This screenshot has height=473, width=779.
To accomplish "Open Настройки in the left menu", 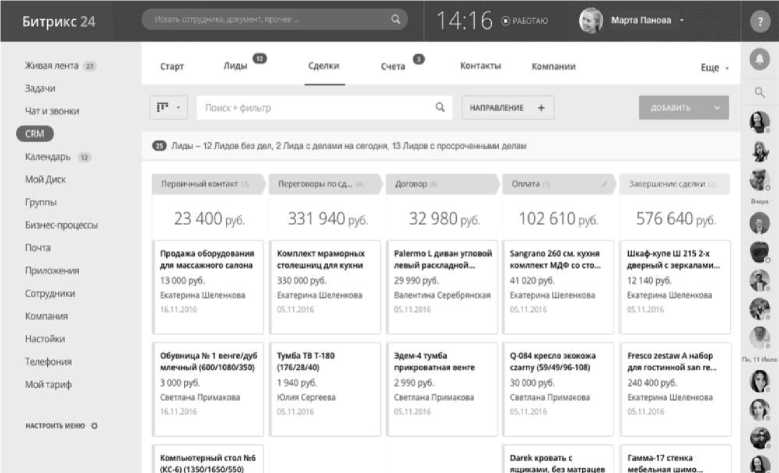I will [x=45, y=339].
